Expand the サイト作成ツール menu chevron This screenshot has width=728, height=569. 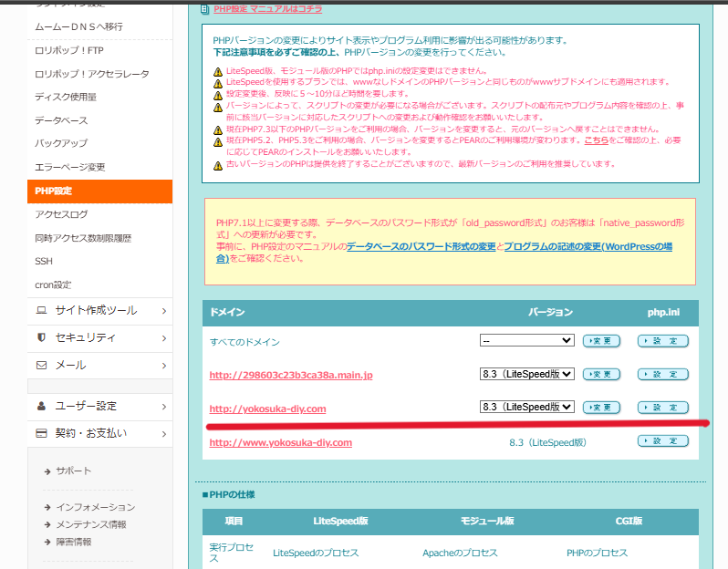click(x=163, y=311)
